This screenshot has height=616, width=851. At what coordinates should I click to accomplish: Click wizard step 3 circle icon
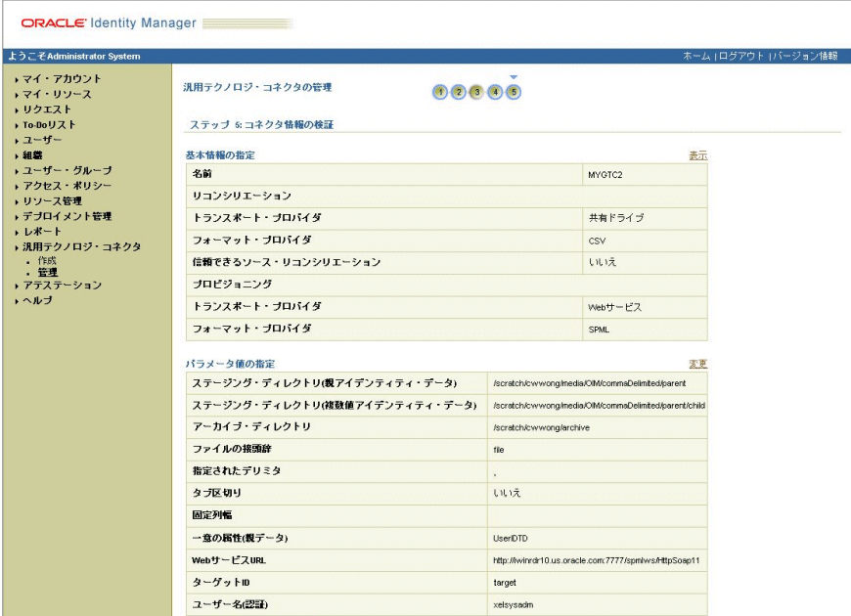(476, 92)
